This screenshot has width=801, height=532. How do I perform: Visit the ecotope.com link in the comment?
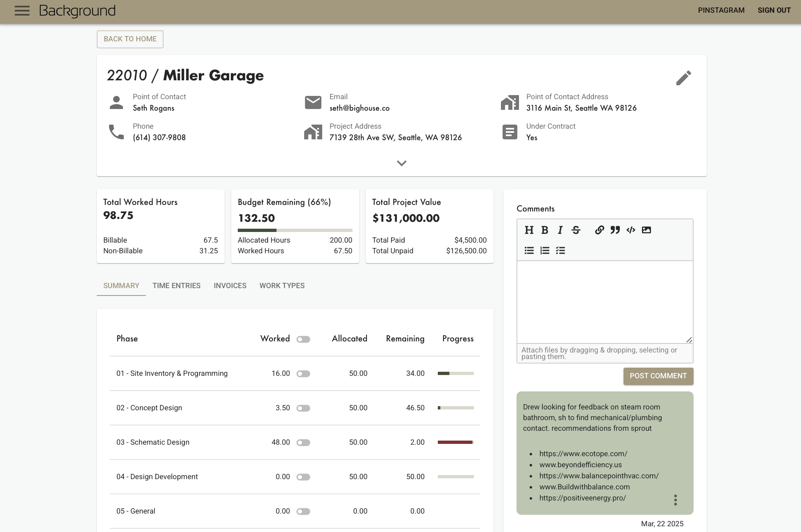(583, 453)
